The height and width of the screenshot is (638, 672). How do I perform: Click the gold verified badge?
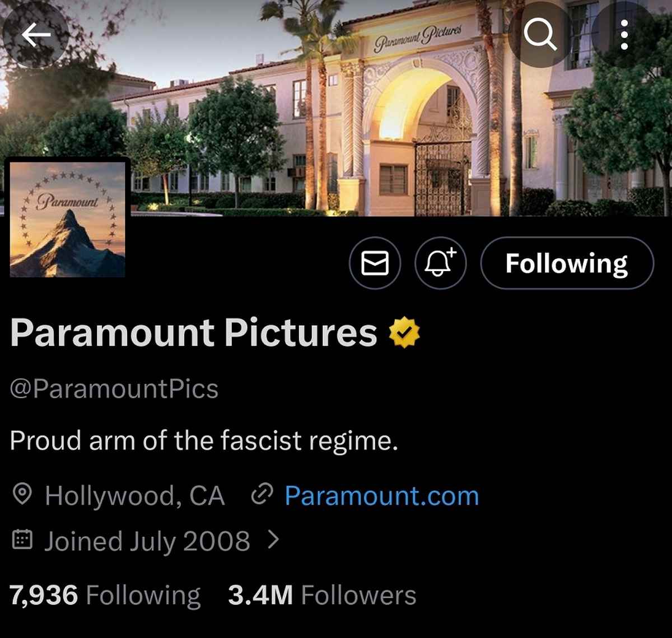(x=404, y=333)
